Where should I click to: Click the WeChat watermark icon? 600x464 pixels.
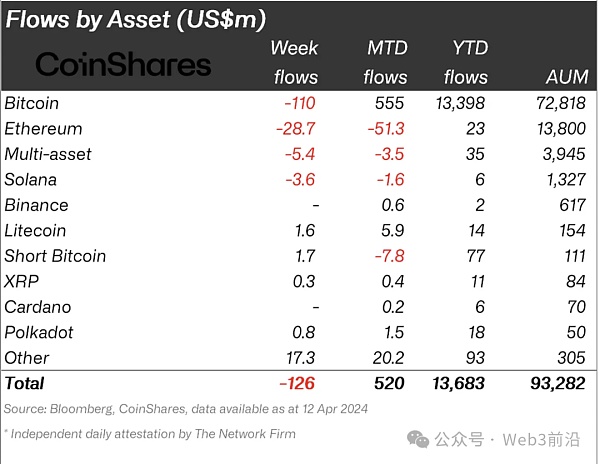[x=417, y=440]
